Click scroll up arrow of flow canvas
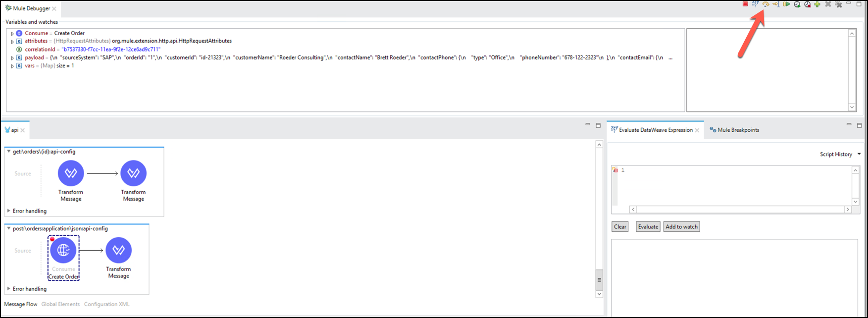The image size is (868, 318). [x=599, y=145]
